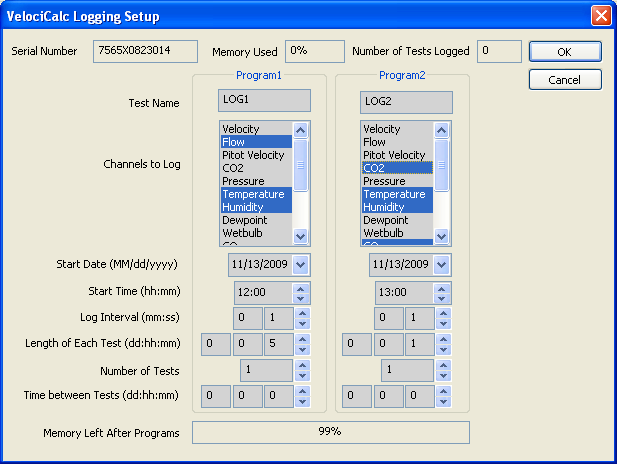The width and height of the screenshot is (617, 464).
Task: Select Pitot Velocity in Program1 channels
Action: [256, 155]
